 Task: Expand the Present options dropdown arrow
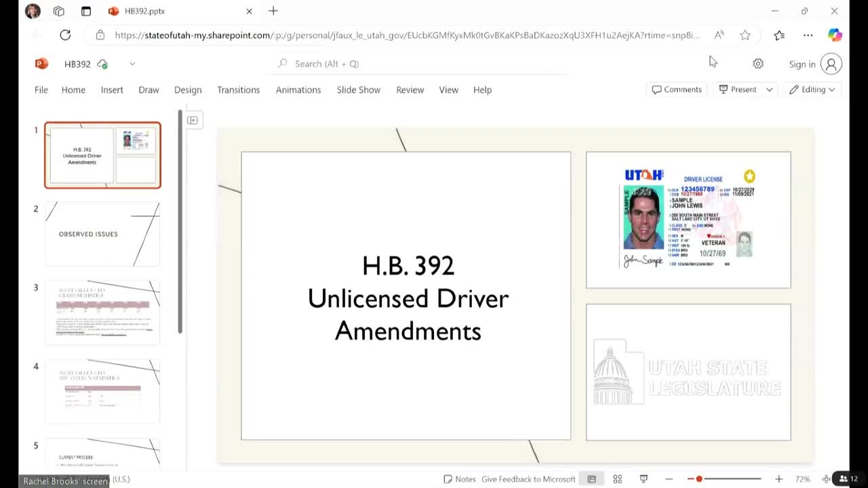[770, 89]
